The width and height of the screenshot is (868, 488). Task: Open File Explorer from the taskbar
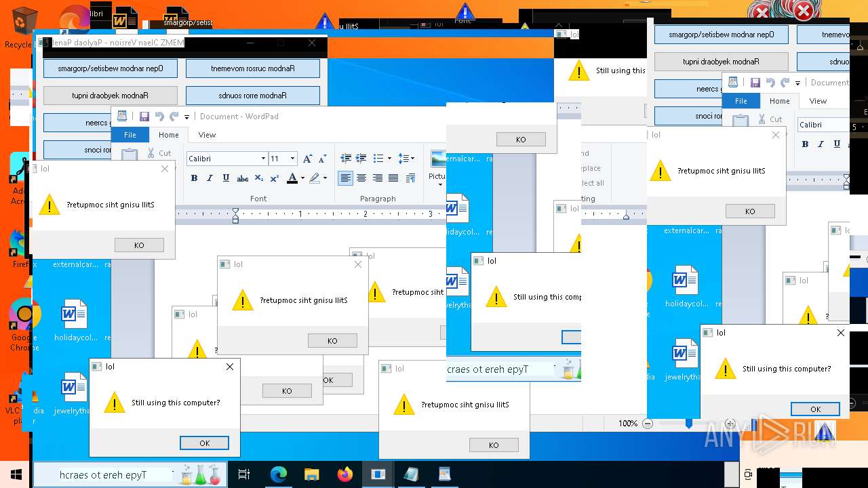tap(311, 475)
